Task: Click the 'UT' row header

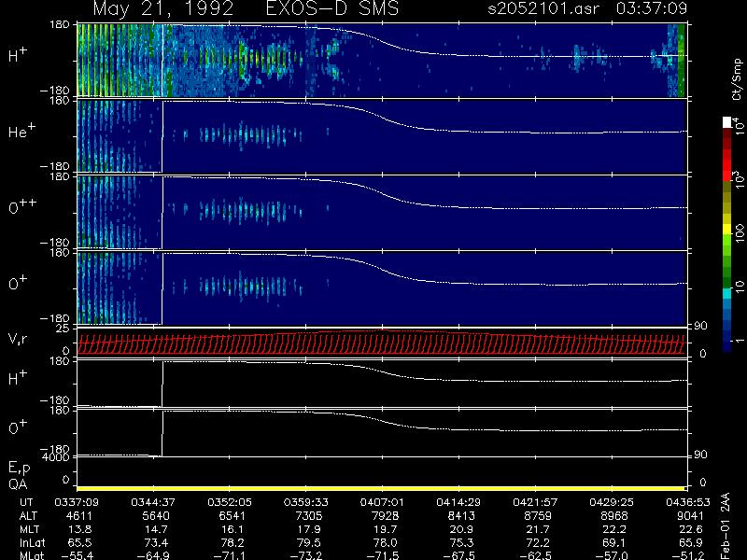Action: (x=26, y=502)
